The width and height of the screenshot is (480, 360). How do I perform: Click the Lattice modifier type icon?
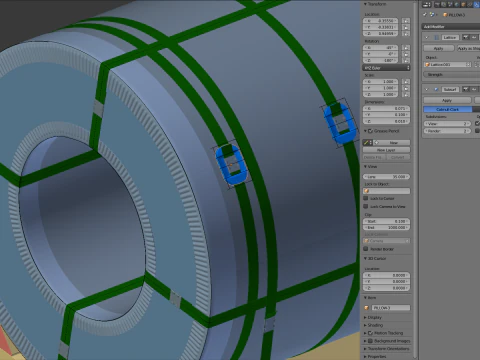click(x=436, y=37)
